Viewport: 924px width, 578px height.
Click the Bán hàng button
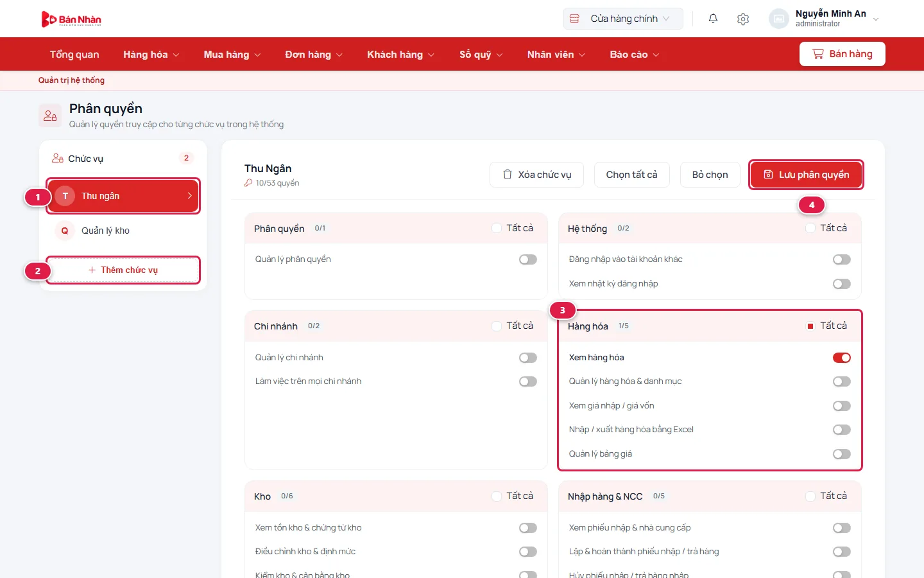tap(842, 54)
